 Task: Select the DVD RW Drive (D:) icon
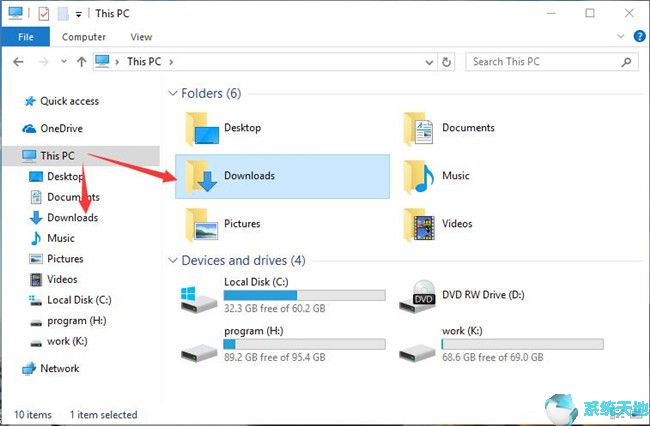(x=417, y=297)
